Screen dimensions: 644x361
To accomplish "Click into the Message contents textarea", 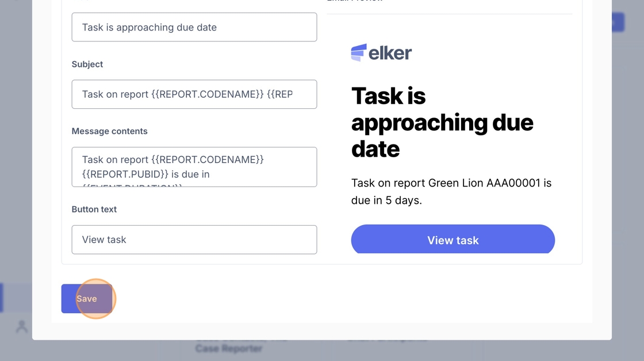I will (x=194, y=167).
